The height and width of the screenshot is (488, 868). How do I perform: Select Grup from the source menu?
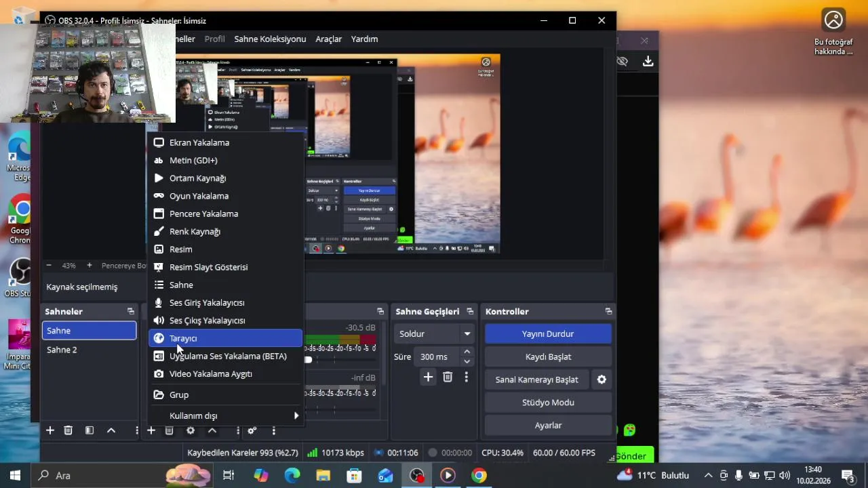click(226, 394)
